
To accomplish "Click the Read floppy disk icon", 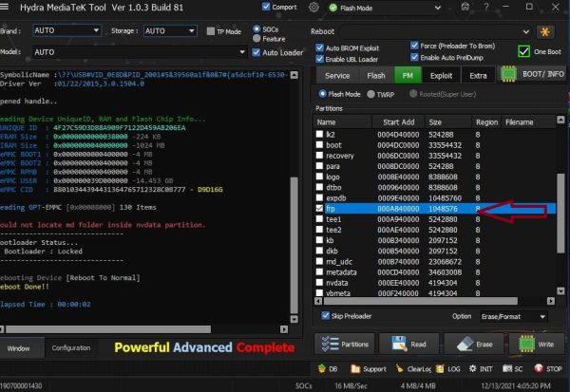I will pyautogui.click(x=399, y=344).
